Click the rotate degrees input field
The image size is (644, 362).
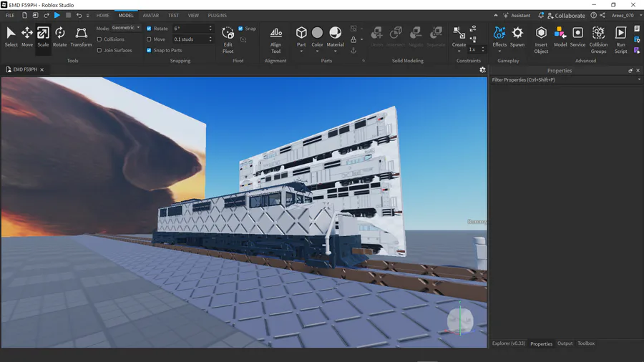point(190,29)
